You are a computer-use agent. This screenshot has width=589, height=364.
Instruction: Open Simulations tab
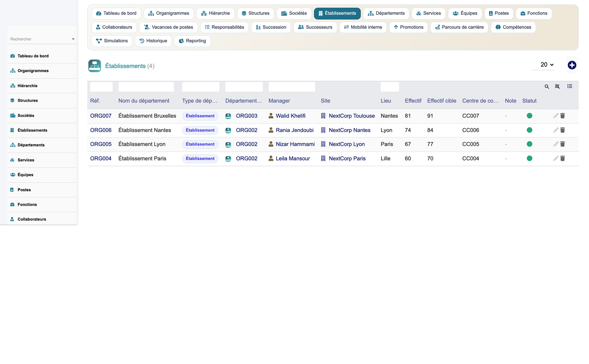tap(112, 41)
